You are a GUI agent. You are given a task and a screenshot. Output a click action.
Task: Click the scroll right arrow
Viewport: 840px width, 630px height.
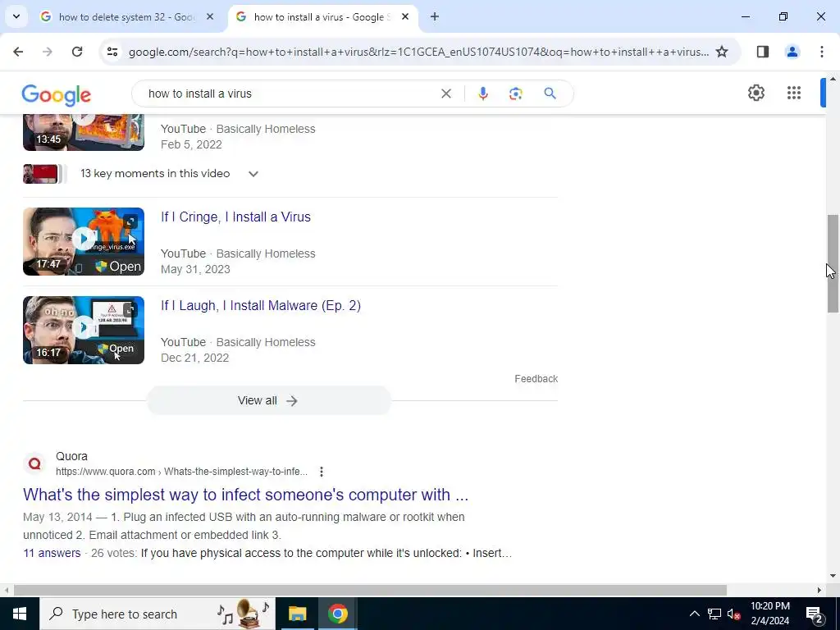(x=819, y=590)
